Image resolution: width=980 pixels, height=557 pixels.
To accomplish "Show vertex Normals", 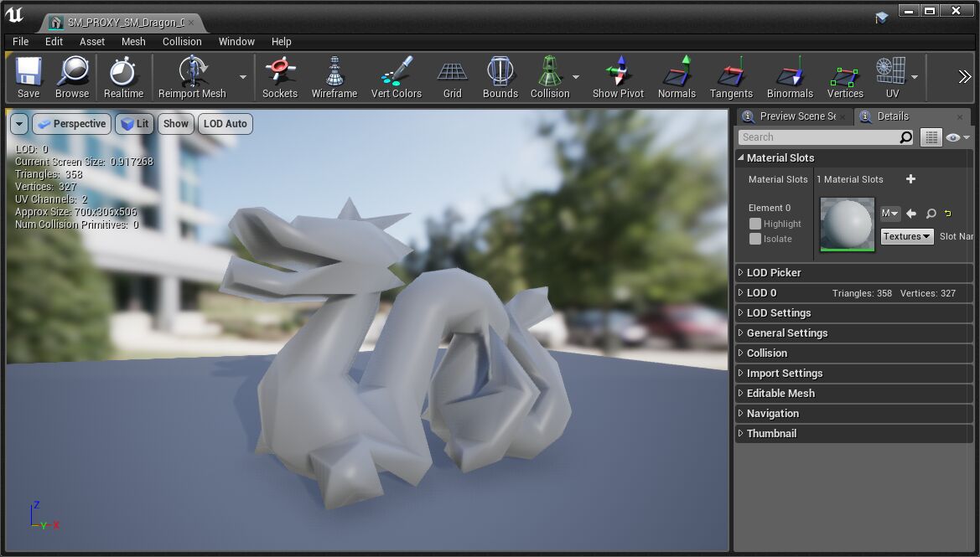I will point(677,78).
